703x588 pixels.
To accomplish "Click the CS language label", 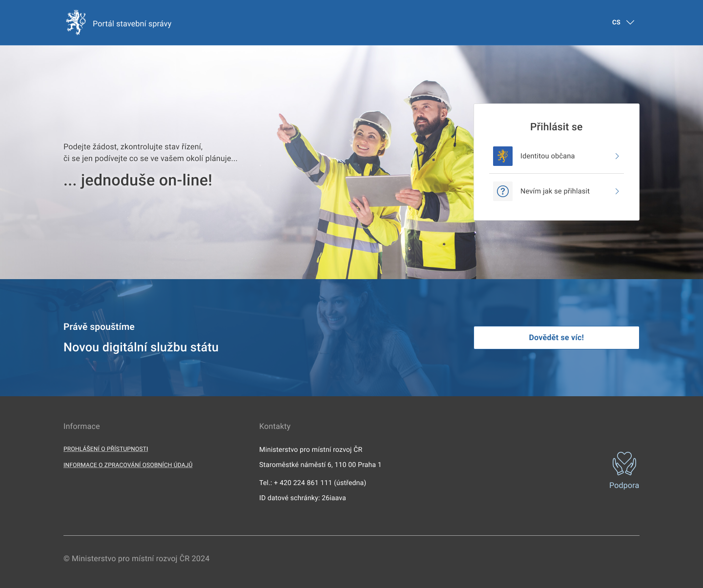I will pyautogui.click(x=616, y=22).
